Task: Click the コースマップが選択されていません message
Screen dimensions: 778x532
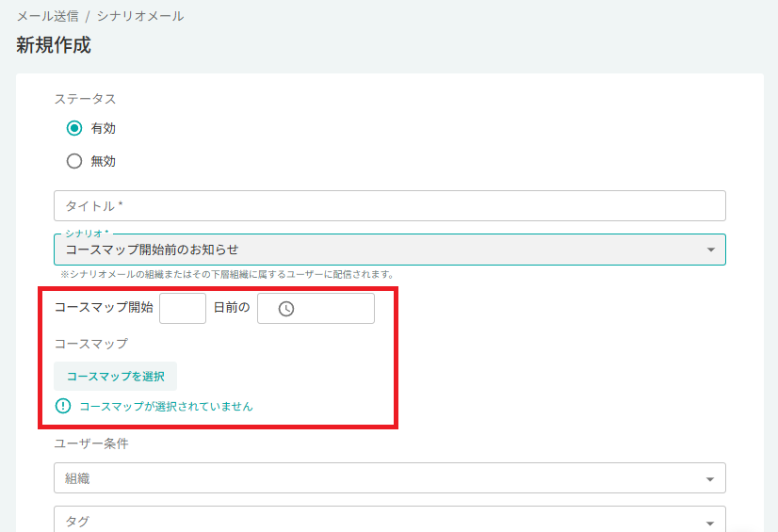Action: 166,407
